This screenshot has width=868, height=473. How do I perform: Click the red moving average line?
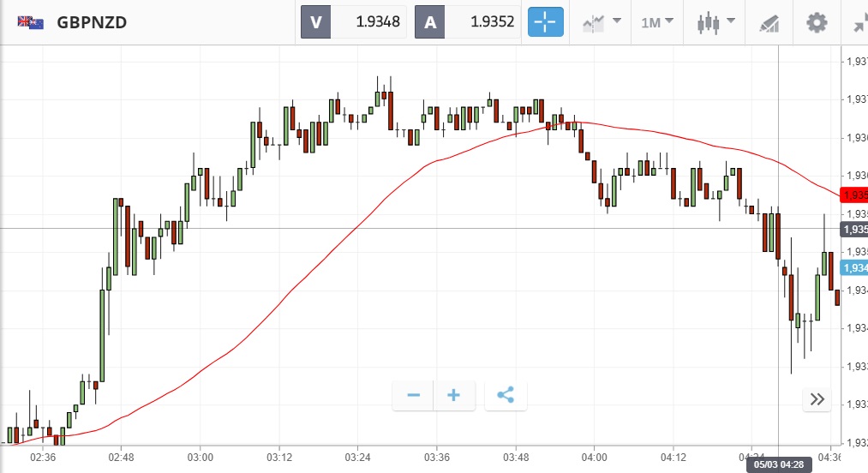click(343, 238)
